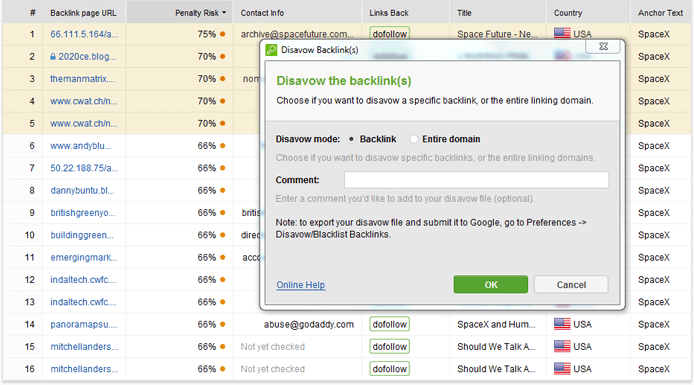Screen dimensions: 694x385
Task: Open backlink www.andyblu...
Action: pos(81,146)
